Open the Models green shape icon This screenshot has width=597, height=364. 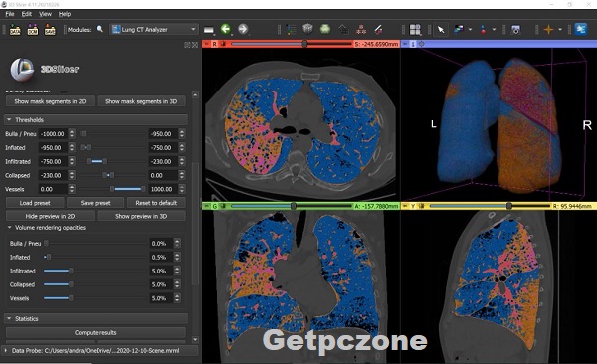(325, 29)
